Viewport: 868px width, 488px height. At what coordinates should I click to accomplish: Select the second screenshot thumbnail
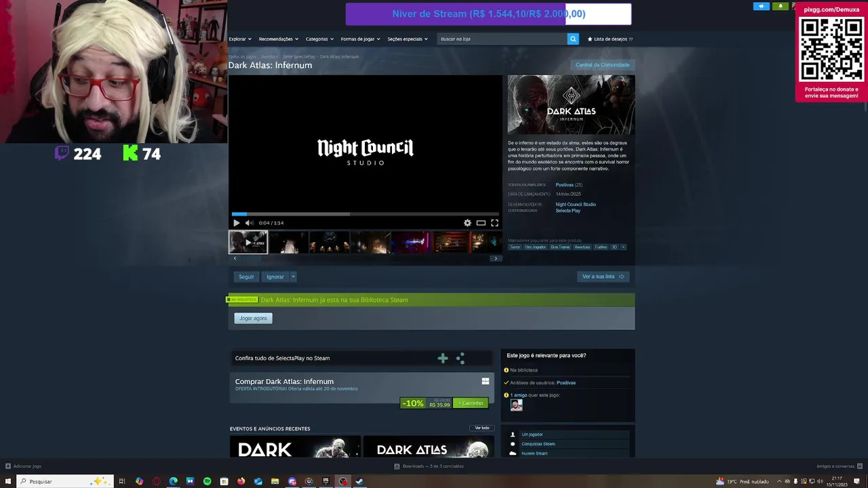coord(289,242)
